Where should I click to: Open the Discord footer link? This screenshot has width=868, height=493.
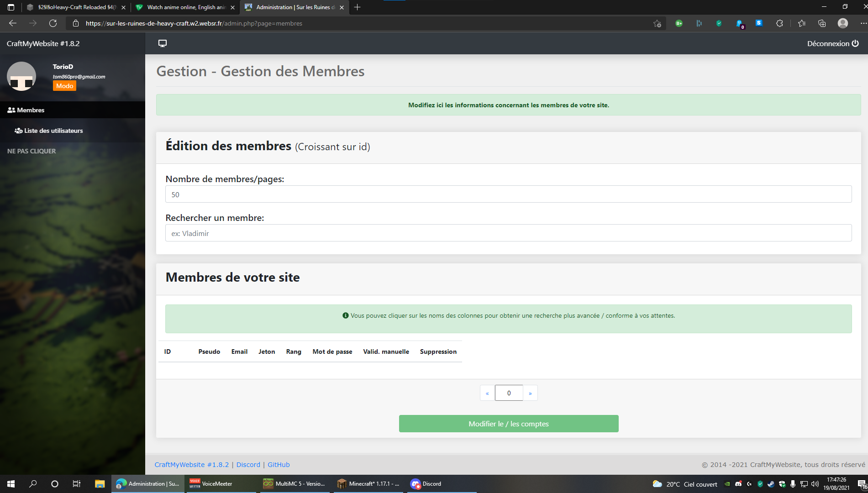[x=248, y=465]
